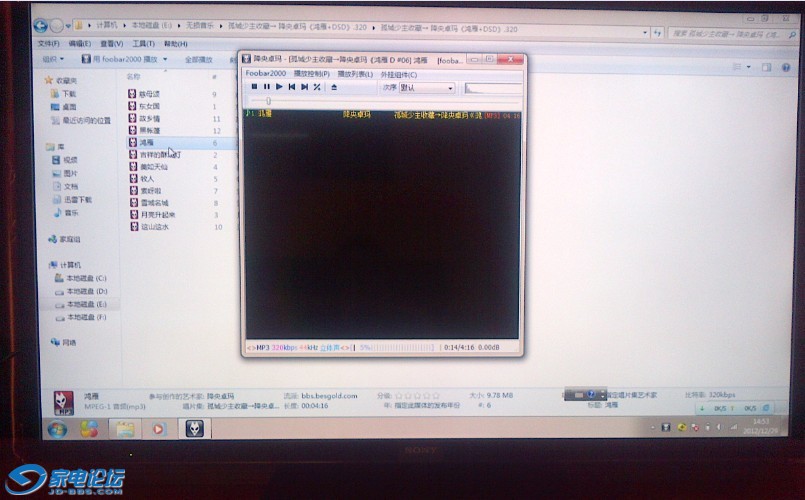Click the 全部播放 toolbar button
Image resolution: width=805 pixels, height=500 pixels.
point(198,60)
